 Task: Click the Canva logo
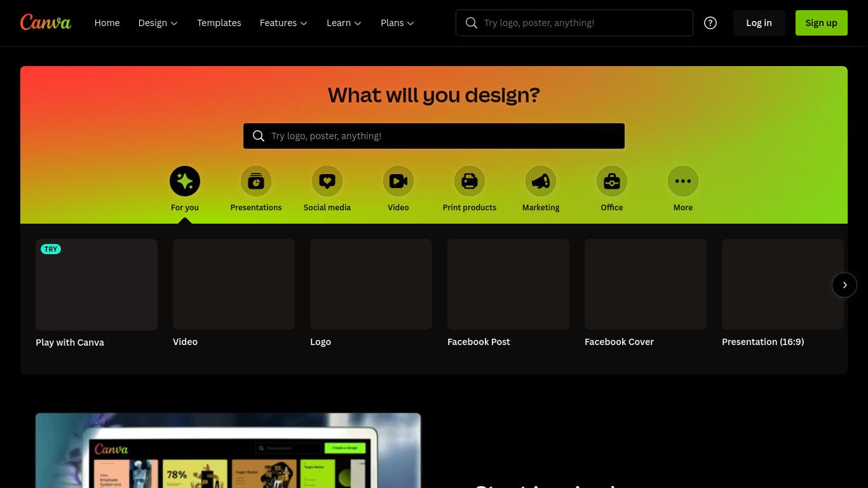(46, 22)
